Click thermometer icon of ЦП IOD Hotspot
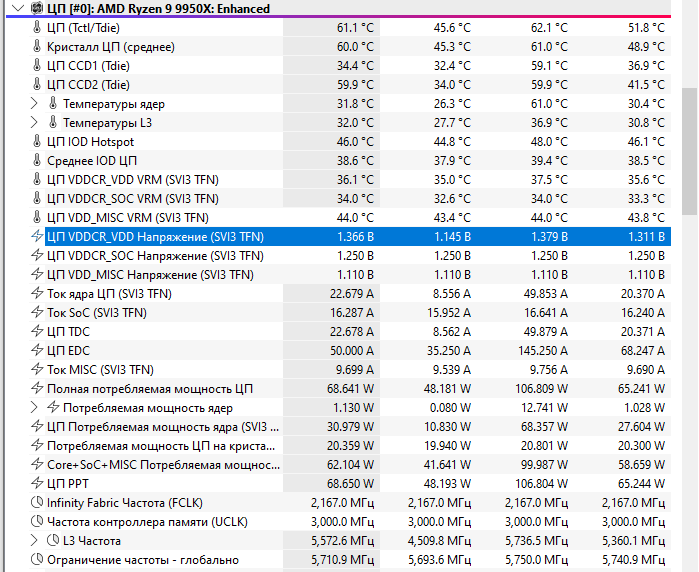The image size is (699, 572). tap(37, 141)
